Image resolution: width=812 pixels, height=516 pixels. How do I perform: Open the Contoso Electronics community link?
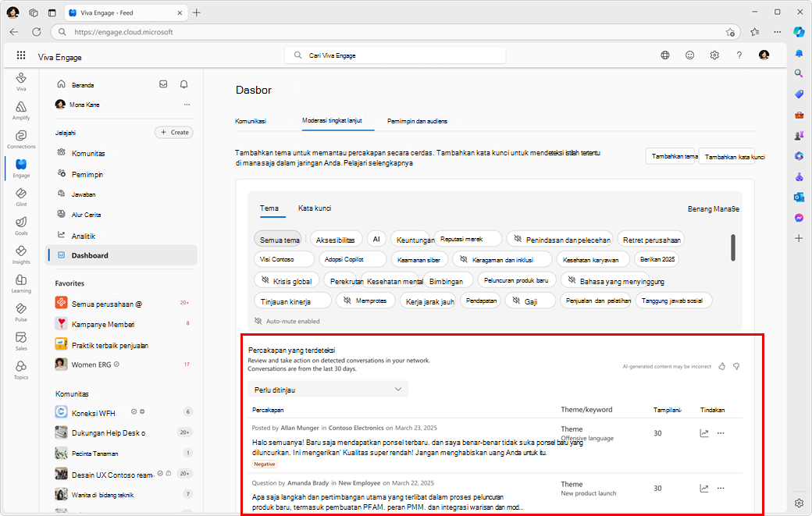pos(356,428)
